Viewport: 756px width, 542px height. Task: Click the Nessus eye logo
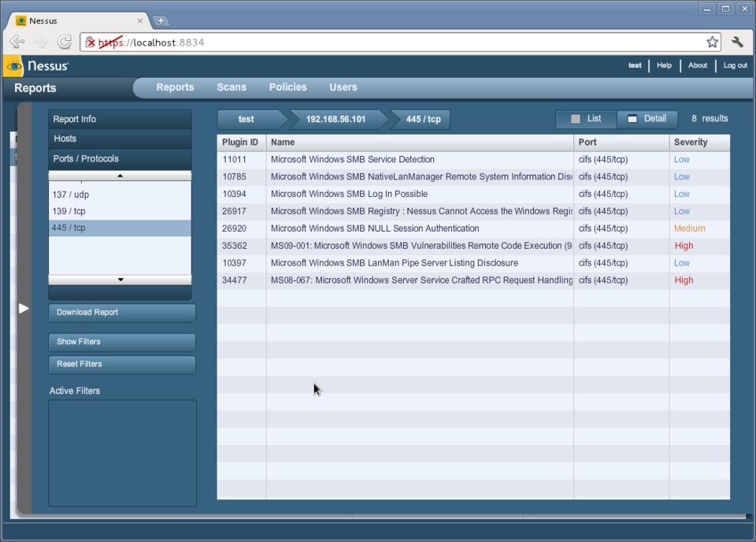pyautogui.click(x=14, y=66)
